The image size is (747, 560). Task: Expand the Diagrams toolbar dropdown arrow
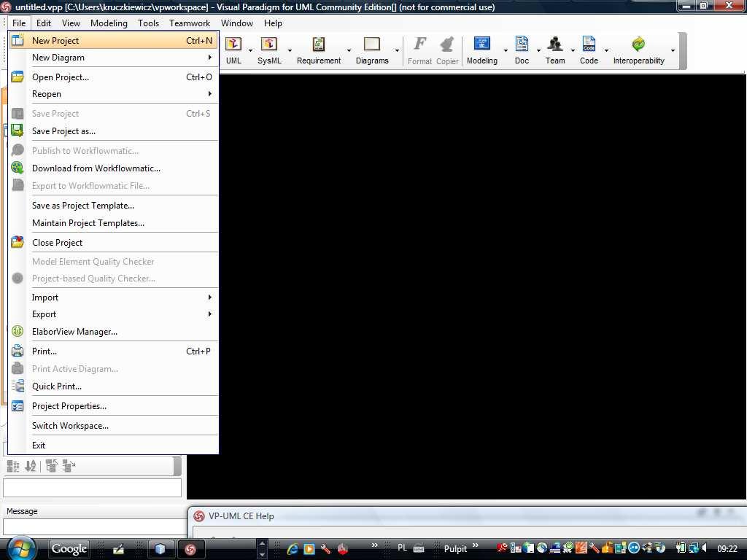pyautogui.click(x=397, y=50)
